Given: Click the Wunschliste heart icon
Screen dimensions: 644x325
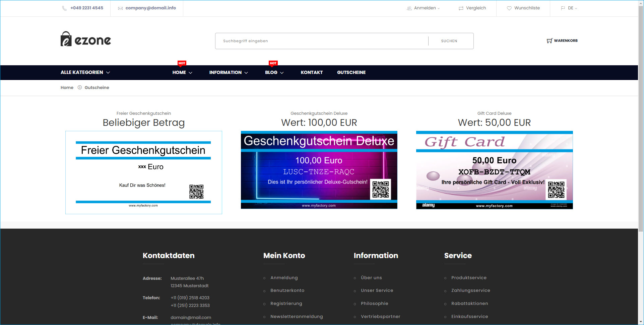Looking at the screenshot, I should 509,8.
